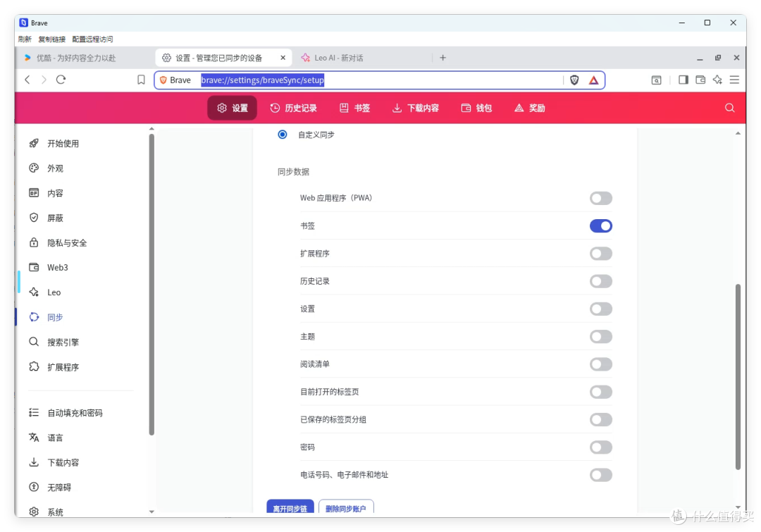Open Brave Shields lion icon in address bar

pos(574,80)
